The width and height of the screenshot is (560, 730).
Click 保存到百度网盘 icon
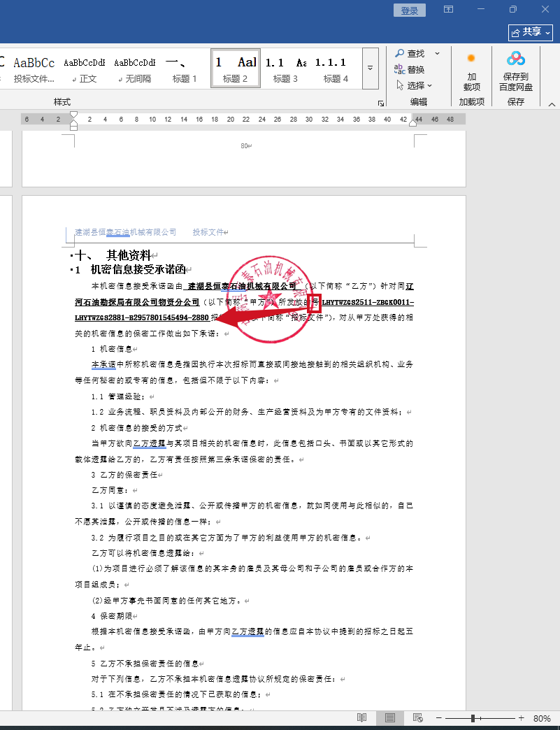516,71
